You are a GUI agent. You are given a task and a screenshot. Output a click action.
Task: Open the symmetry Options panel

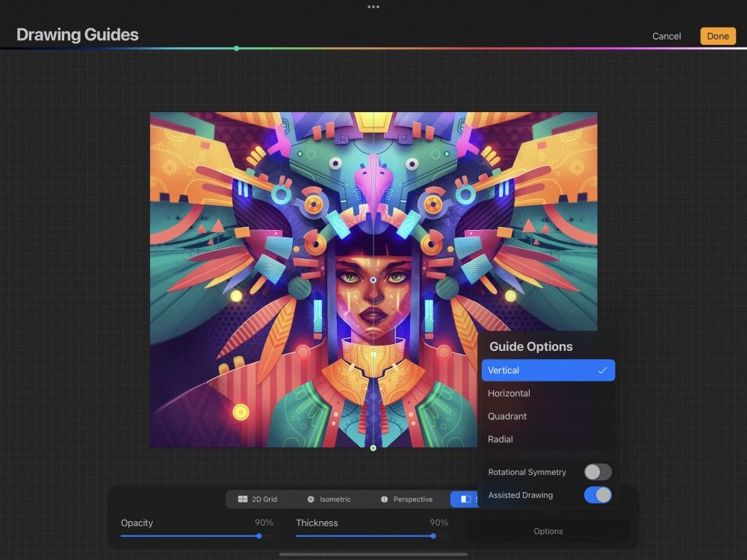point(548,531)
